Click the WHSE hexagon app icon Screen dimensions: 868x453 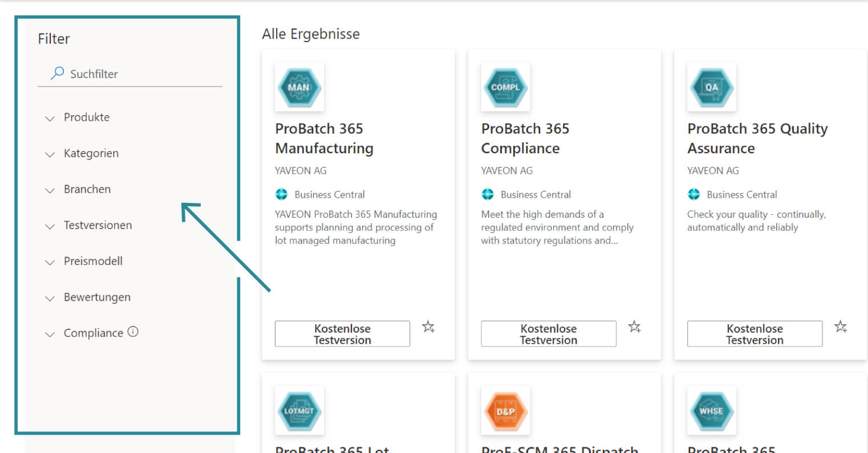712,411
